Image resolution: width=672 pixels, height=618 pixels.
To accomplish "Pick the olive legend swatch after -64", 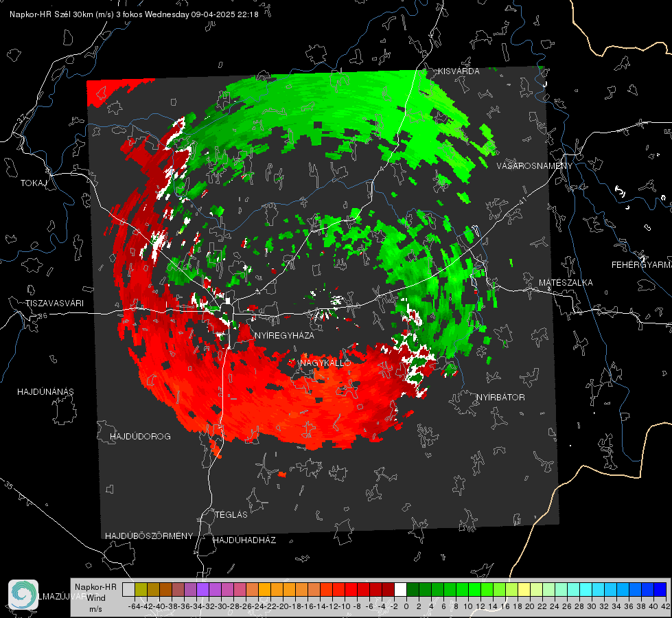I will [x=141, y=589].
